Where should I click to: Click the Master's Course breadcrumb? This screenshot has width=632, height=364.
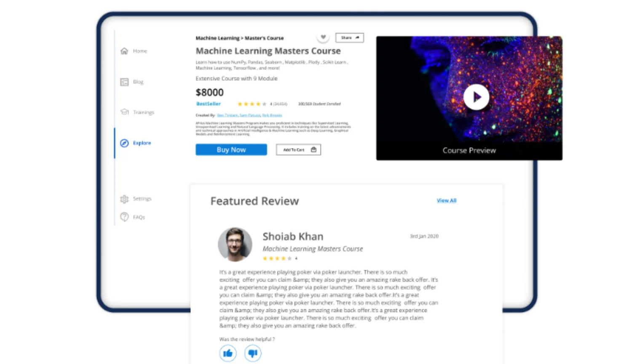pyautogui.click(x=264, y=38)
